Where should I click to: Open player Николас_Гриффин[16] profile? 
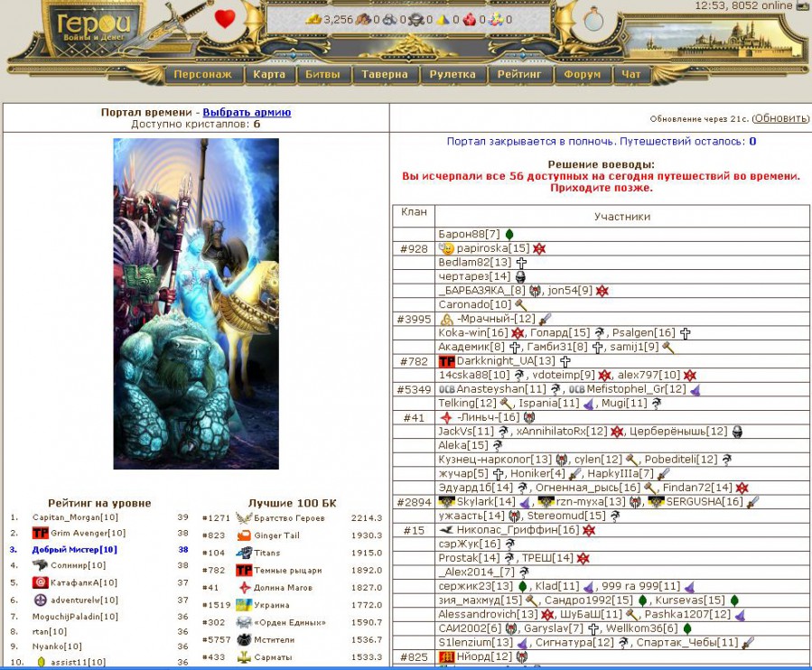pos(518,530)
